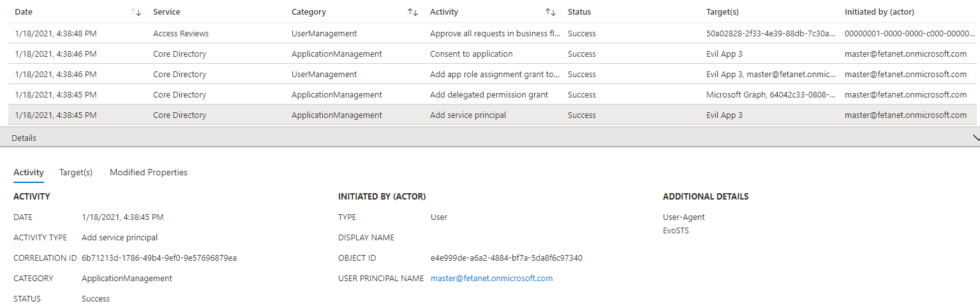Collapse the Details panel chevron

tap(976, 138)
